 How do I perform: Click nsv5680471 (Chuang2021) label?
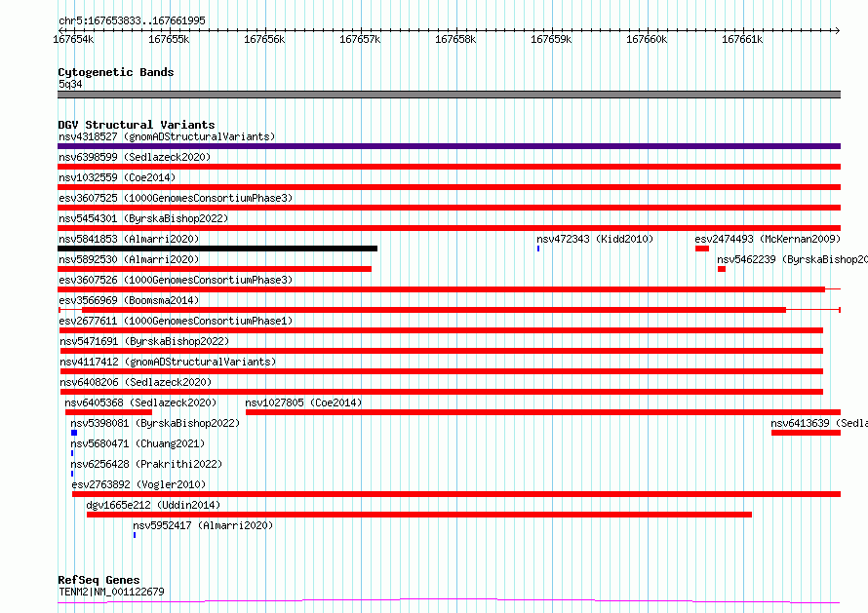pyautogui.click(x=138, y=443)
